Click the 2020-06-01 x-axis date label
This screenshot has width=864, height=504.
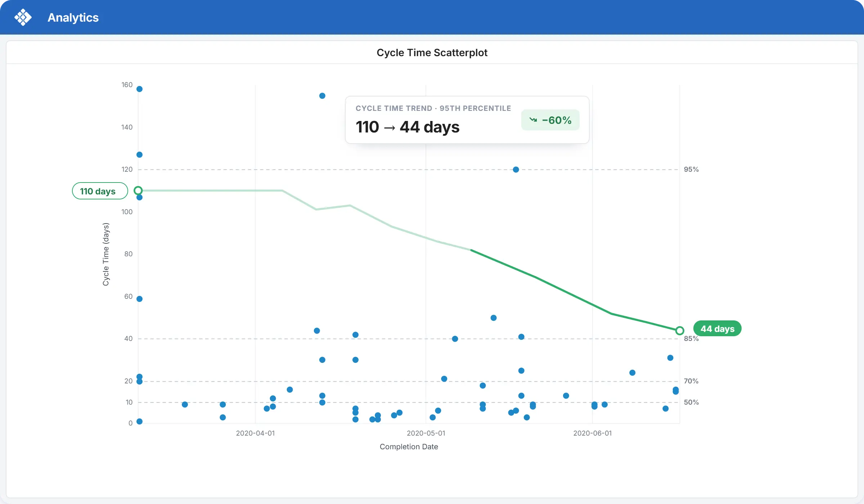click(x=593, y=433)
